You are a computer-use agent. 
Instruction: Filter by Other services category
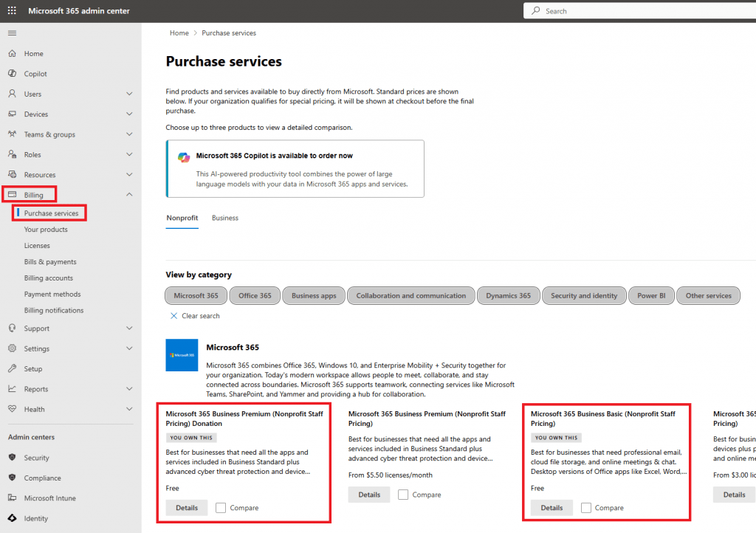(708, 295)
